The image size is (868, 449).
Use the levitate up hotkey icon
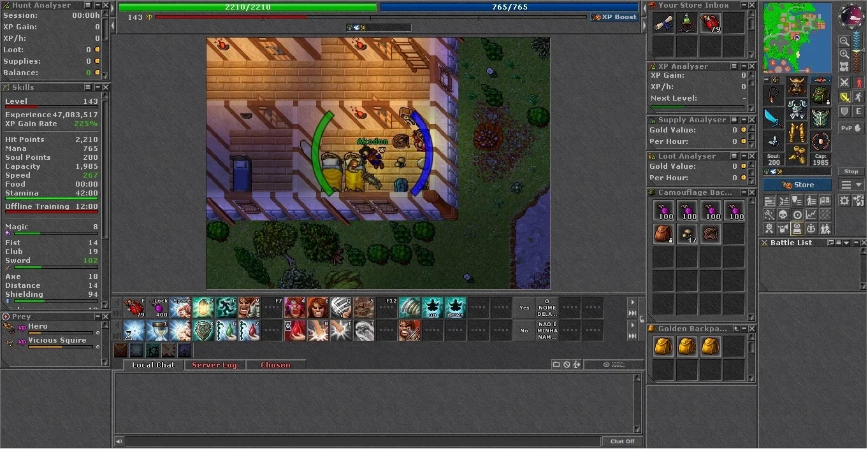click(433, 308)
